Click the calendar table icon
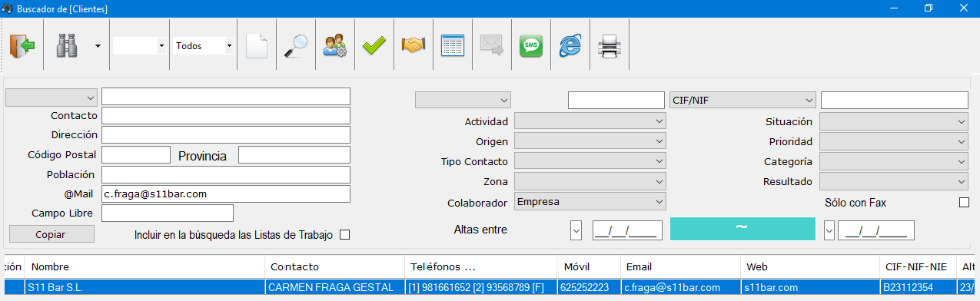 [453, 46]
